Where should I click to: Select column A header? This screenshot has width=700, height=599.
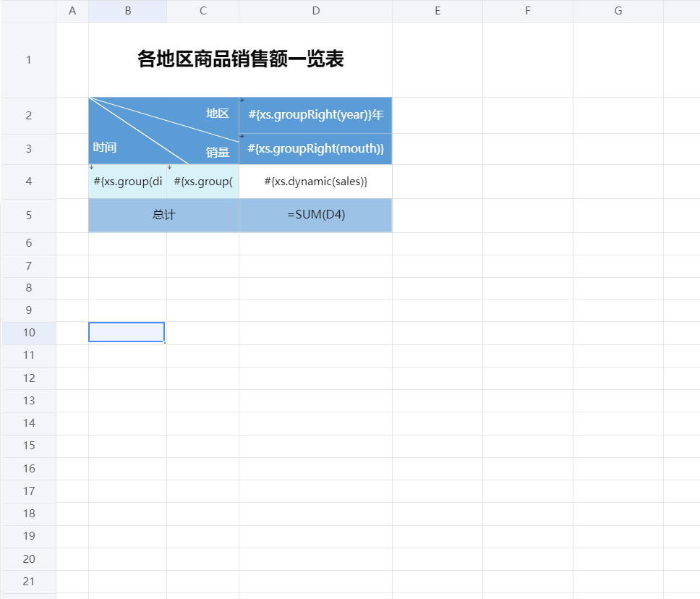[72, 11]
